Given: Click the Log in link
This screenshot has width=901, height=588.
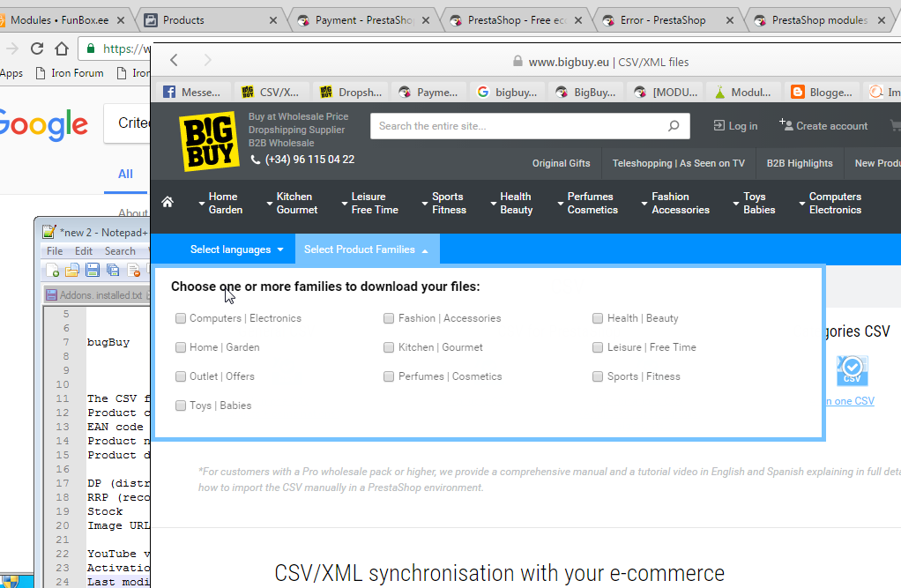Looking at the screenshot, I should pyautogui.click(x=735, y=126).
